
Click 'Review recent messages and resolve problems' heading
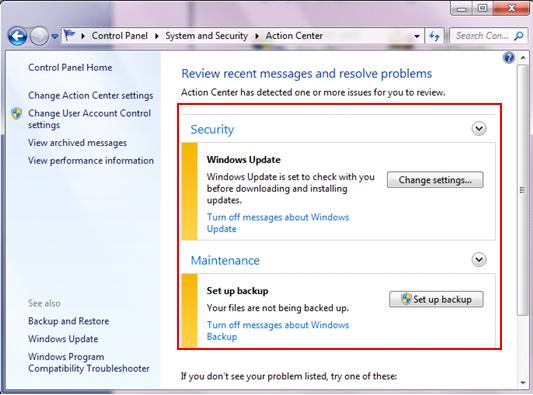point(307,74)
